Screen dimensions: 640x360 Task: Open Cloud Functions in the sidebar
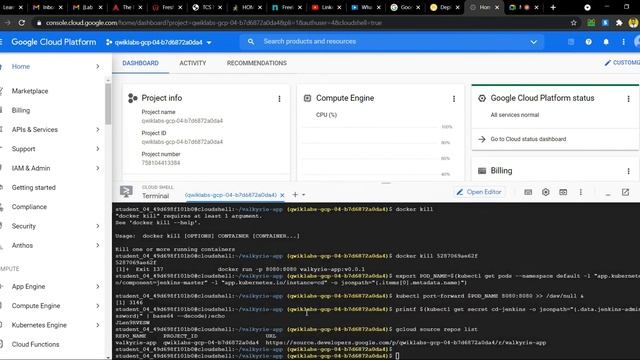click(35, 344)
